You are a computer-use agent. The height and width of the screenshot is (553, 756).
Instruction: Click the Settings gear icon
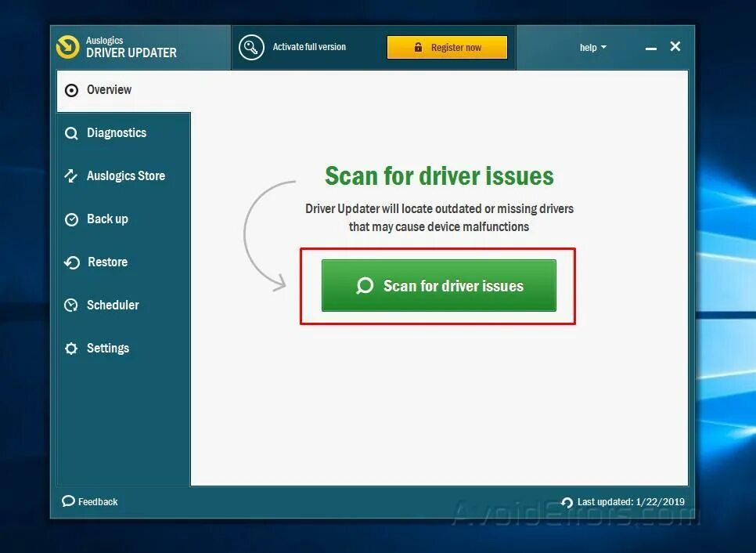pos(71,349)
